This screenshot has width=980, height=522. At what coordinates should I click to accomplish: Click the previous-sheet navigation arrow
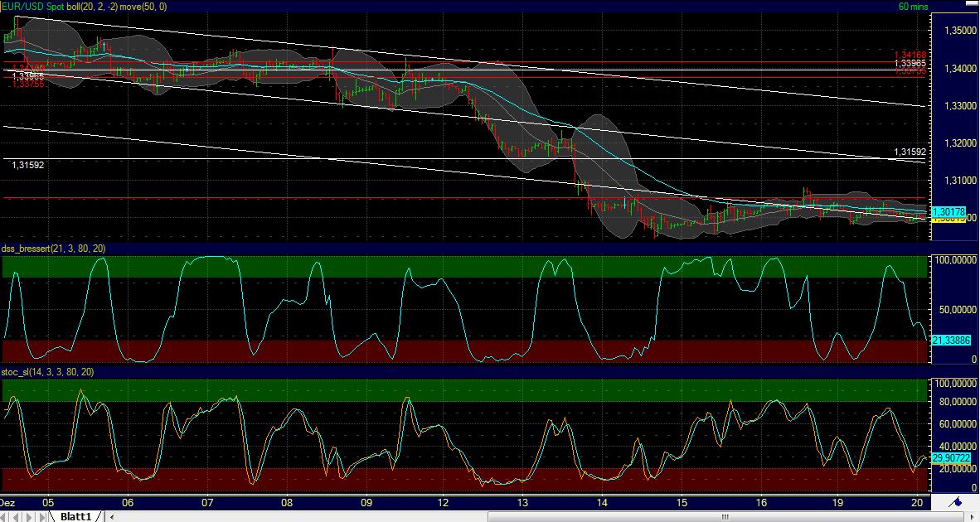click(17, 515)
